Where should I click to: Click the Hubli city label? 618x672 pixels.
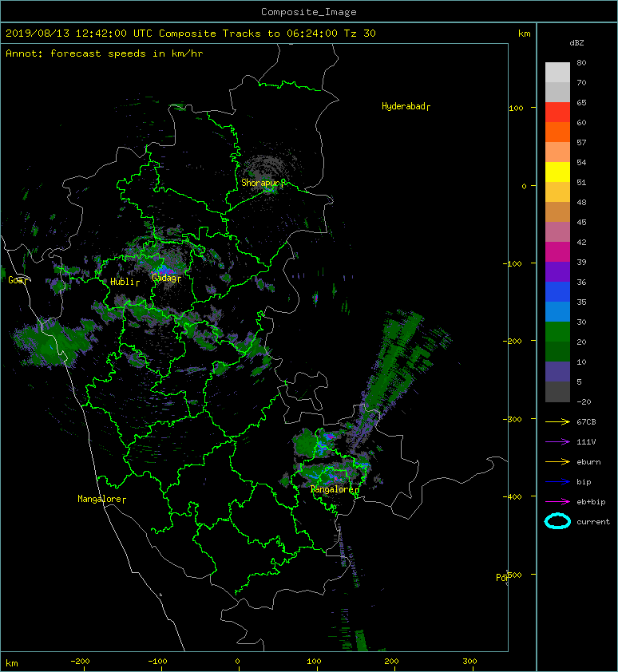125,282
